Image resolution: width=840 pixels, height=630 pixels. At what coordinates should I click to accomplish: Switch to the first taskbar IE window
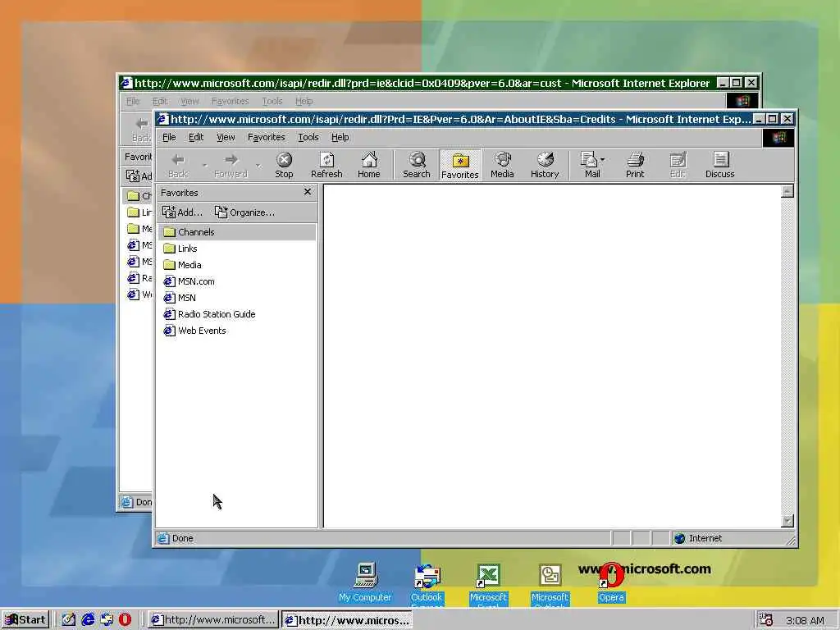tap(212, 620)
